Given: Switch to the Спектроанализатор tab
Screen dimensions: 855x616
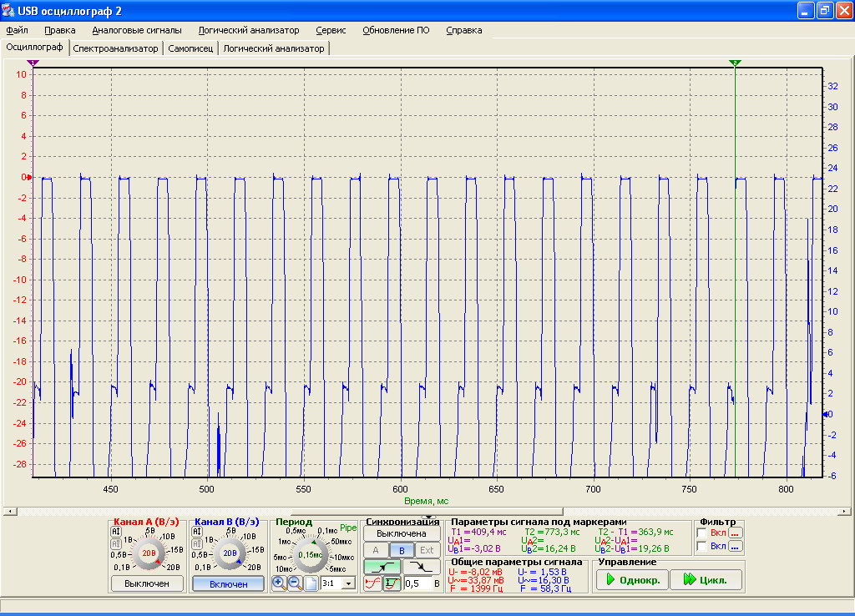Looking at the screenshot, I should click(x=115, y=48).
